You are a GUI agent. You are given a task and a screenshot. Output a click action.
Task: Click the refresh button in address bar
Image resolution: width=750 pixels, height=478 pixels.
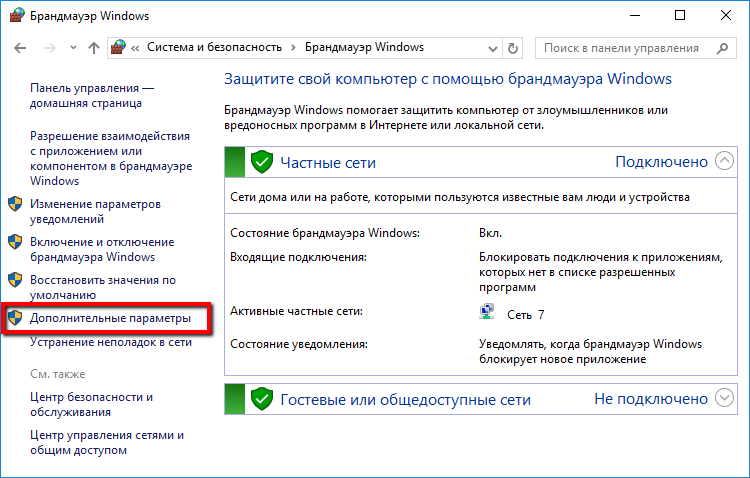513,48
